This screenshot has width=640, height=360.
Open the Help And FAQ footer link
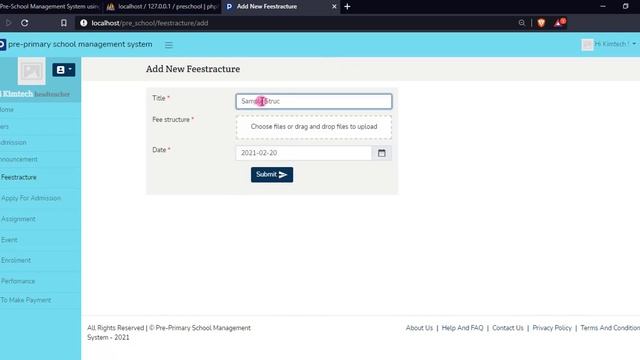[x=462, y=328]
